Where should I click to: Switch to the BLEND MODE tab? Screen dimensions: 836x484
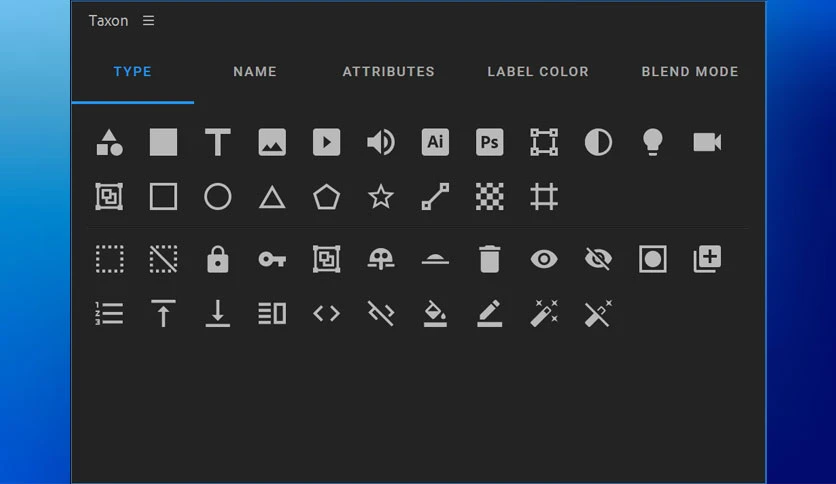[x=690, y=71]
